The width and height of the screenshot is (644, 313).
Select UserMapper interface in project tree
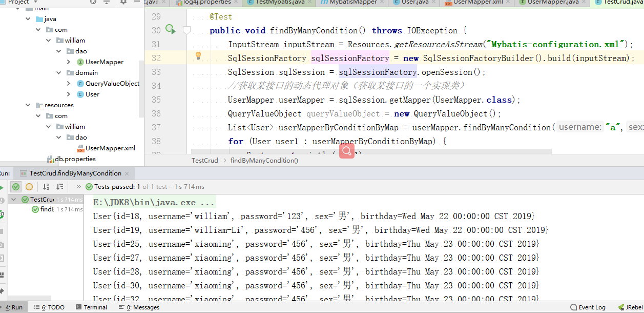(100, 62)
